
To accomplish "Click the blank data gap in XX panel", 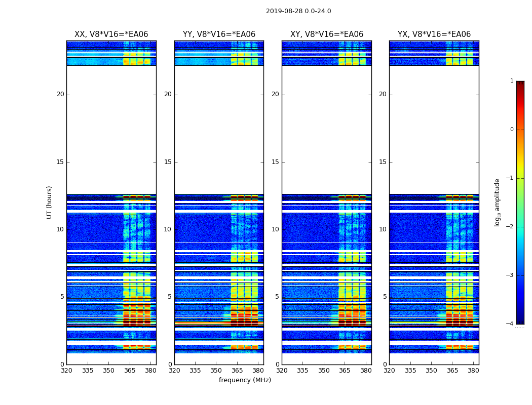I will 111,129.
